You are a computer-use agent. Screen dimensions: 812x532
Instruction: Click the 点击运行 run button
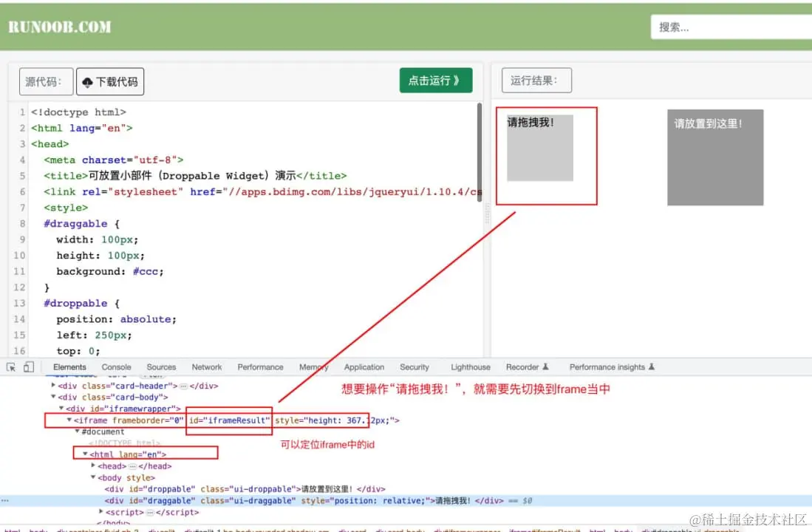pos(435,81)
